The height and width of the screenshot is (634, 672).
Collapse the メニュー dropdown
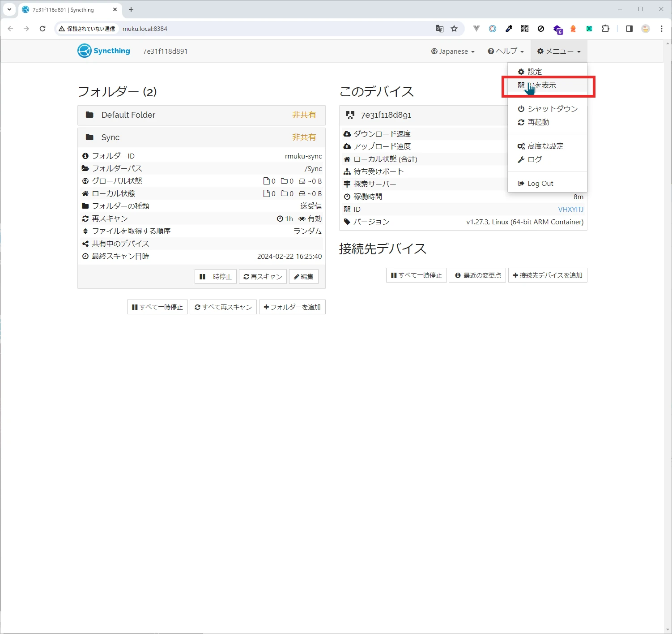pos(559,51)
